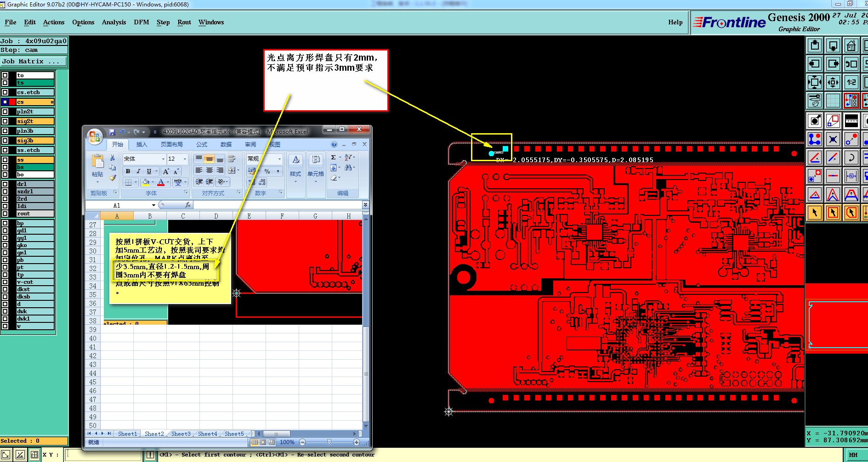The height and width of the screenshot is (462, 868).
Task: Click the Job Matrix button
Action: 34,61
